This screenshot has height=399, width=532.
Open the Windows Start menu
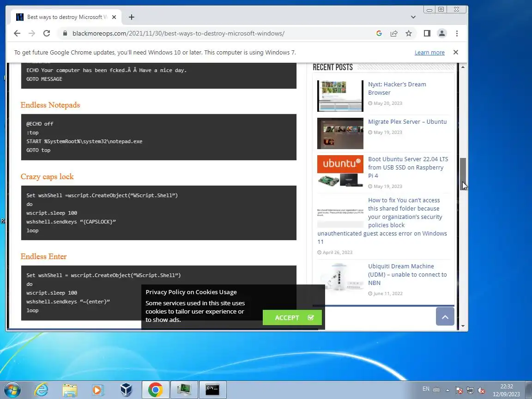click(x=12, y=390)
